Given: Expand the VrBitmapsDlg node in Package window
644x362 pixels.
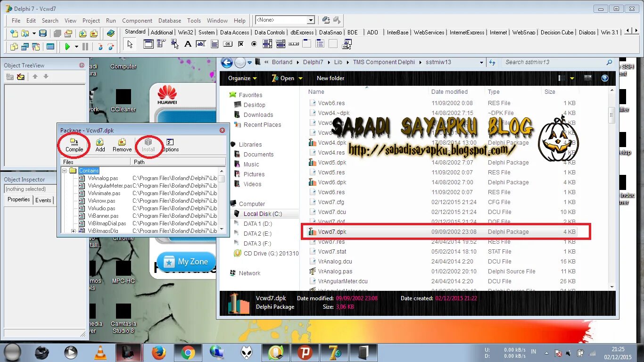Looking at the screenshot, I should [x=73, y=231].
